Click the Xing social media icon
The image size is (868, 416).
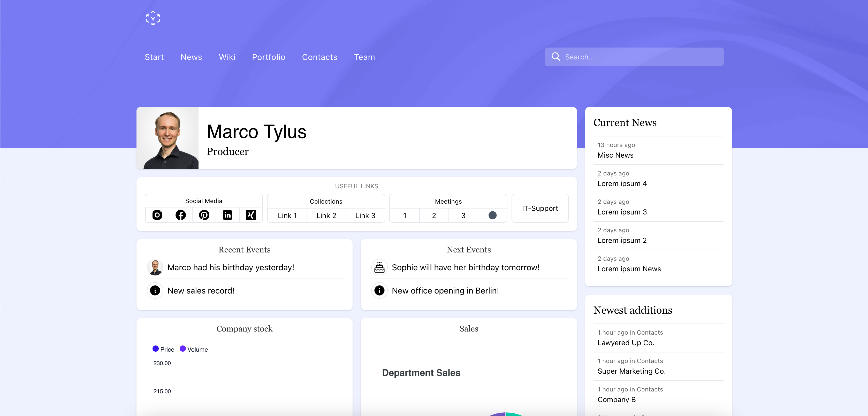point(251,215)
